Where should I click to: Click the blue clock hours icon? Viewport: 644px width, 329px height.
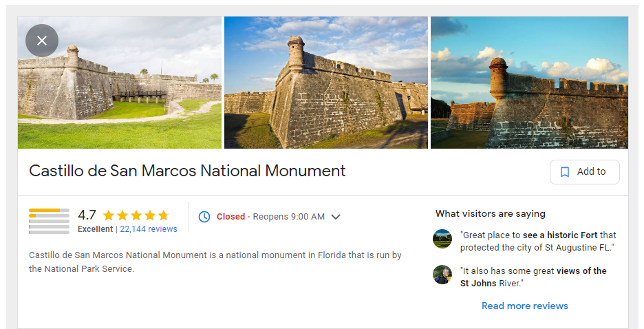pyautogui.click(x=204, y=217)
